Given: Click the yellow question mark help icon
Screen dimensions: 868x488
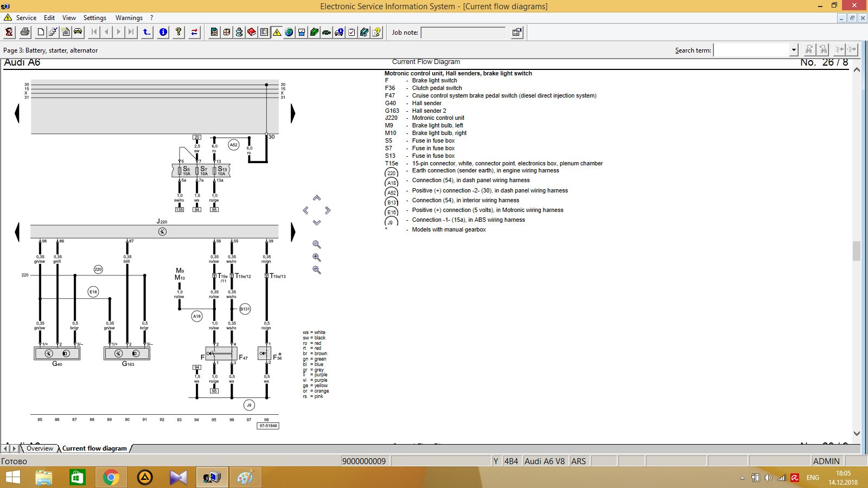Looking at the screenshot, I should coord(178,33).
